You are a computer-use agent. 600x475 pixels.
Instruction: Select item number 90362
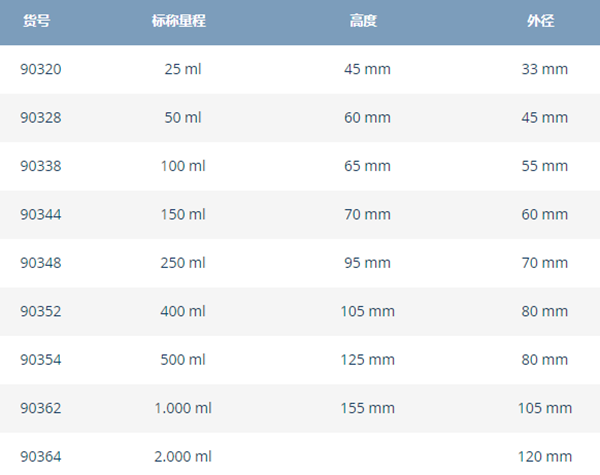41,408
